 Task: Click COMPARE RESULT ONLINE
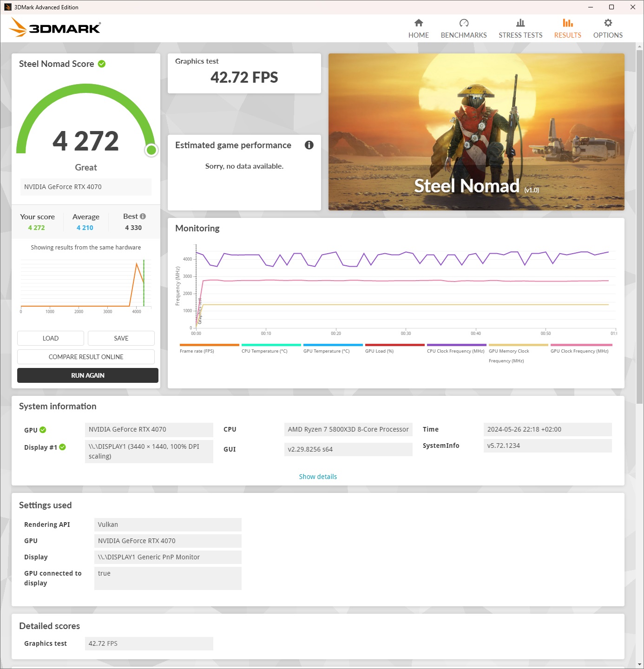coord(86,357)
